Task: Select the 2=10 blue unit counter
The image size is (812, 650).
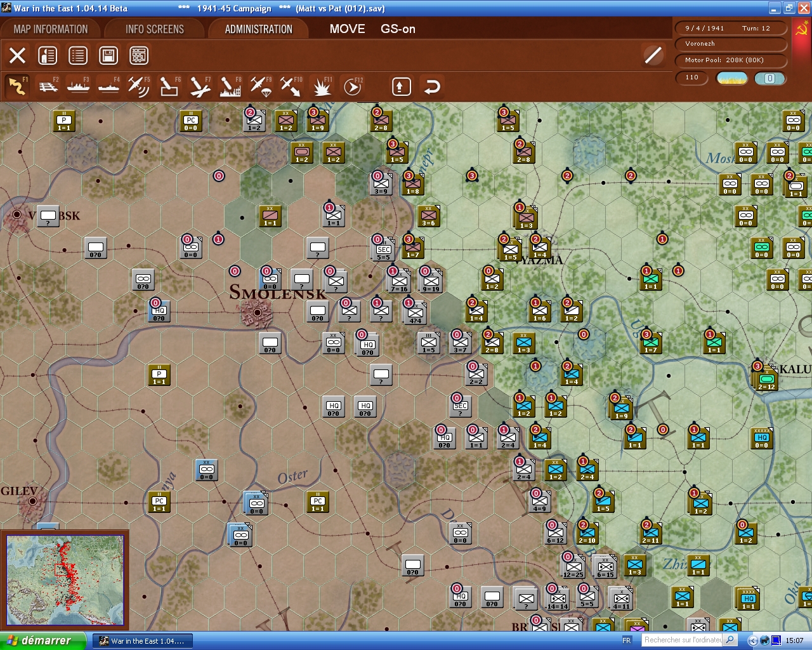Action: point(587,533)
